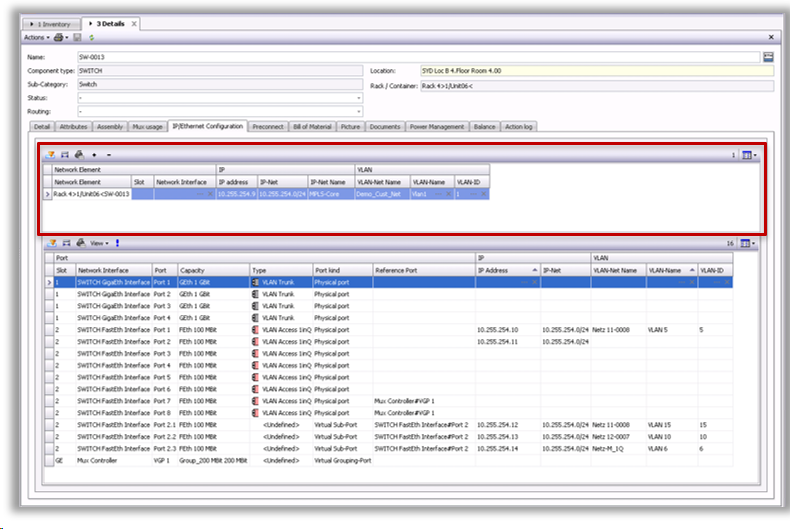The width and height of the screenshot is (796, 529).
Task: Close the details panel with the toolbar x
Action: (x=771, y=37)
